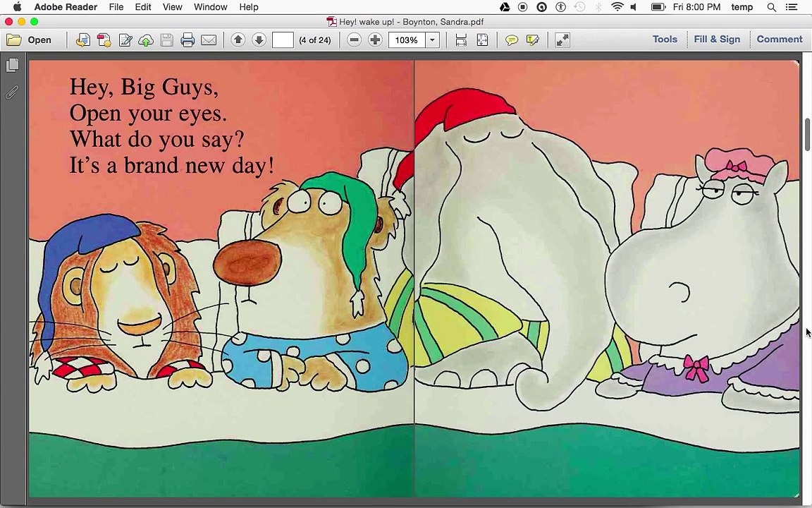Click the (4 of 24) page count text
Screen dimensions: 812x508
[x=315, y=40]
